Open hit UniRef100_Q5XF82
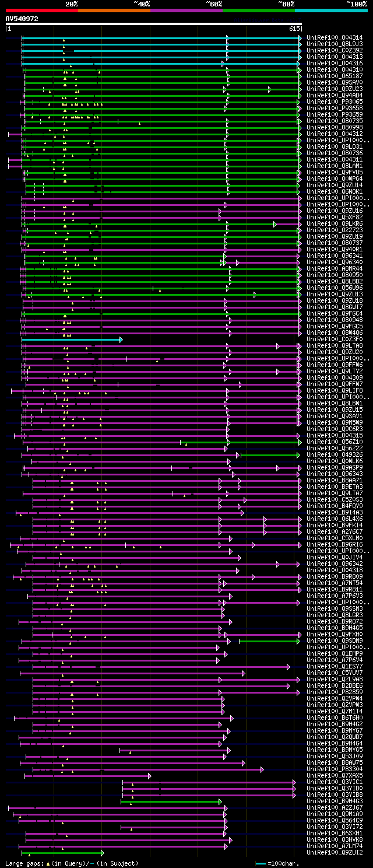 tap(335, 218)
